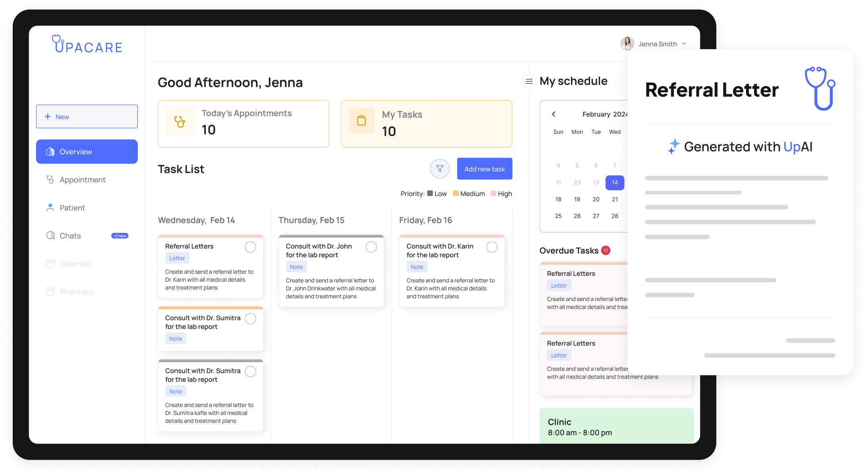Mark Wednesday Referral Letters task complete
The width and height of the screenshot is (868, 476).
pyautogui.click(x=251, y=247)
